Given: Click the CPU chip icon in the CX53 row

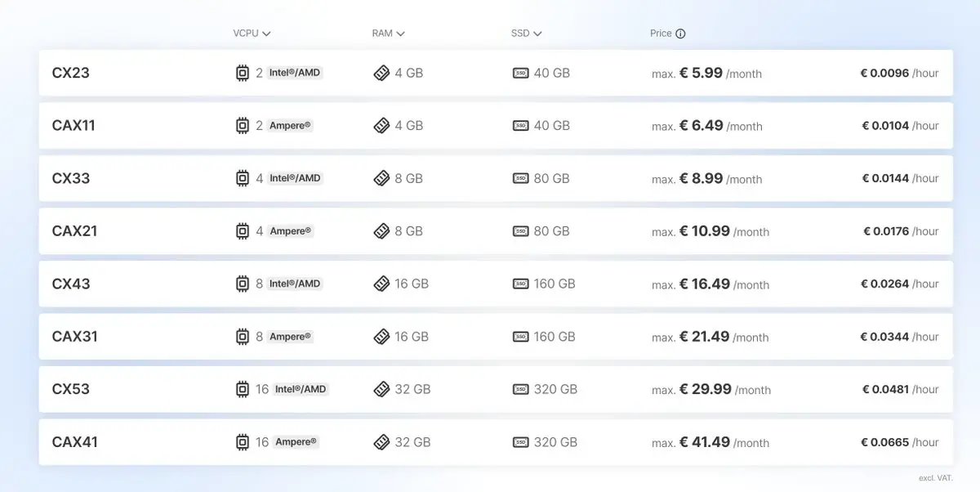Looking at the screenshot, I should 243,389.
